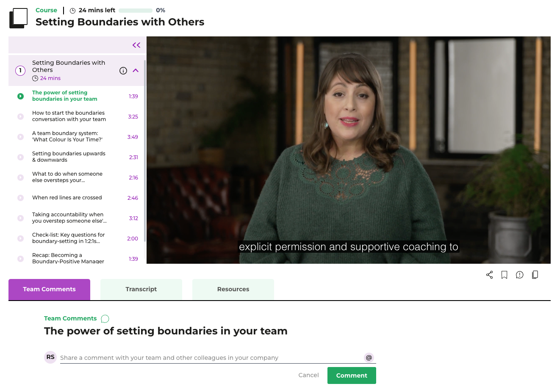This screenshot has height=392, width=560.
Task: Click the video player to pause playback
Action: [349, 150]
